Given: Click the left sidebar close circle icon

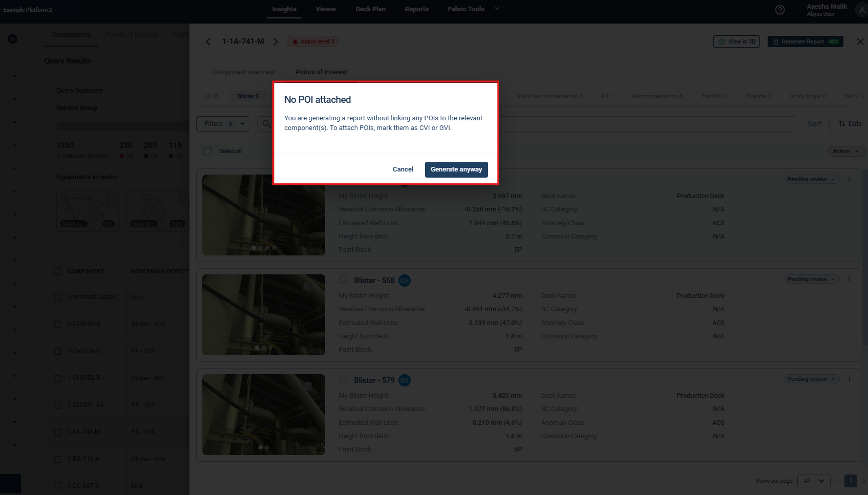Looking at the screenshot, I should click(x=12, y=39).
